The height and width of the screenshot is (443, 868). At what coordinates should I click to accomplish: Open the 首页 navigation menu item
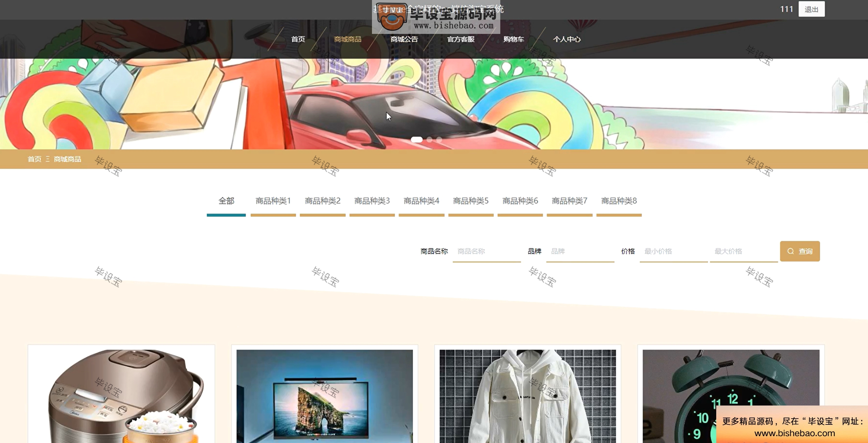click(298, 39)
